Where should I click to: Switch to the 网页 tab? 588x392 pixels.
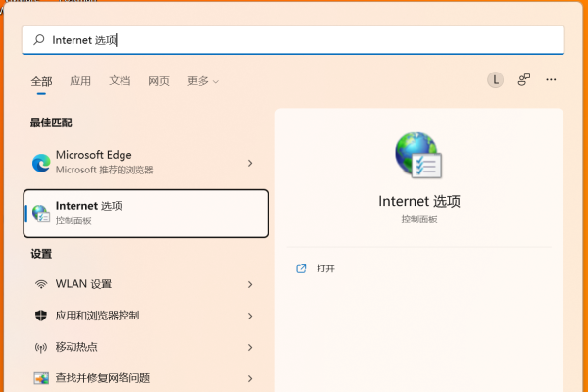[x=159, y=81]
